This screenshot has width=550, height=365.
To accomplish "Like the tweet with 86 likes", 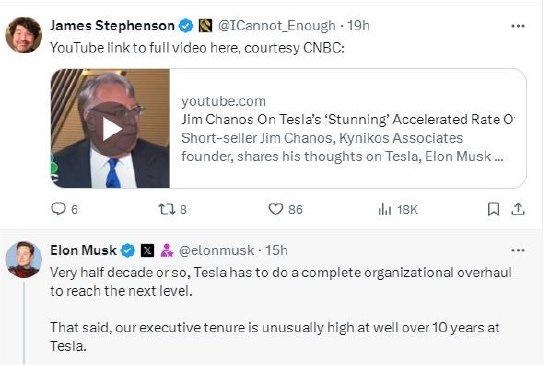I will pyautogui.click(x=275, y=209).
